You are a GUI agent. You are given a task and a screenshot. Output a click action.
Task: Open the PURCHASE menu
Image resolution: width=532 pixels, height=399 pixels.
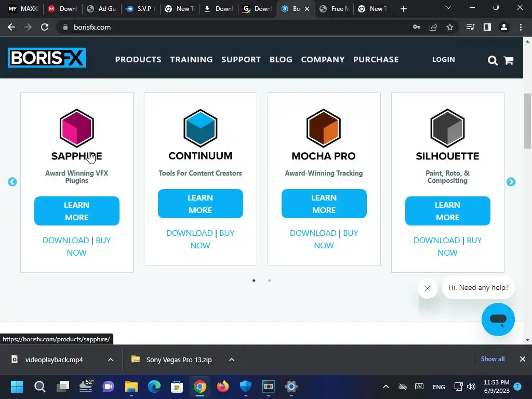coord(376,59)
